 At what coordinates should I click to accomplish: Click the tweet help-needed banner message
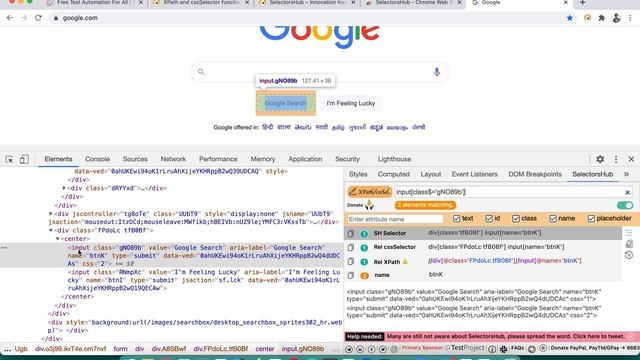[x=506, y=336]
